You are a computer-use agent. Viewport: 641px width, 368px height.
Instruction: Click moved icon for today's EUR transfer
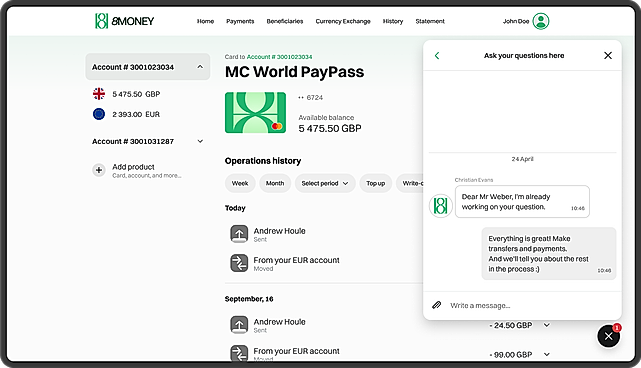point(239,263)
